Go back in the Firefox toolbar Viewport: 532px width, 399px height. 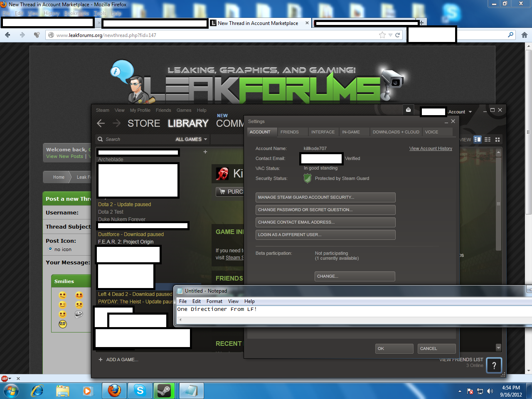(x=7, y=35)
